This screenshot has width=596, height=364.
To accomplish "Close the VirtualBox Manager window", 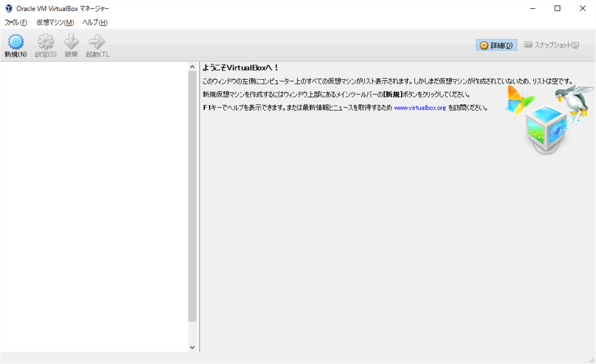I will (x=582, y=8).
